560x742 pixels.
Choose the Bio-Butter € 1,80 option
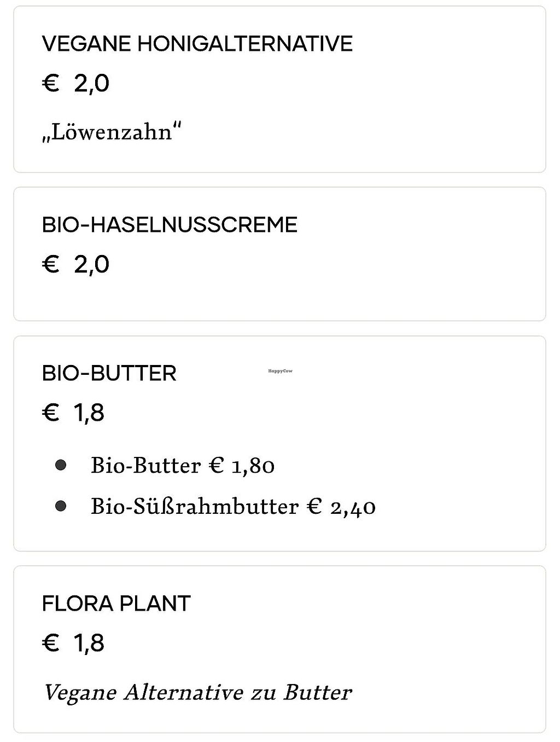point(183,465)
